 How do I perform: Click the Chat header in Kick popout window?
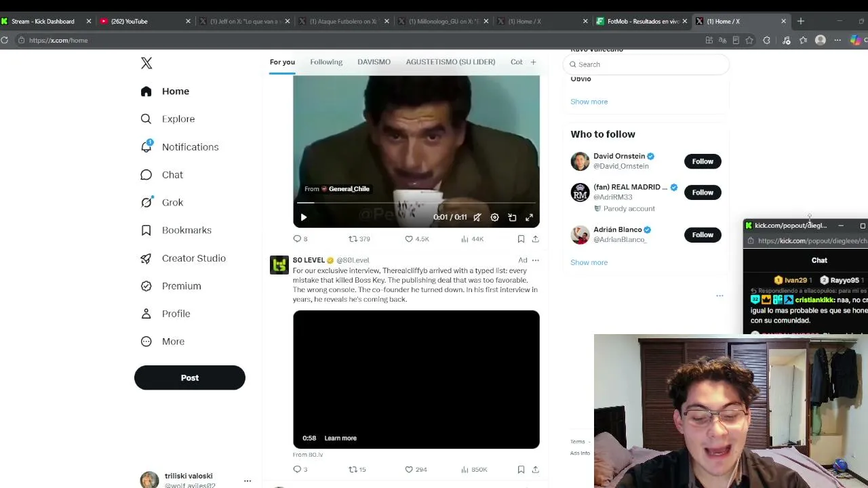(x=819, y=260)
